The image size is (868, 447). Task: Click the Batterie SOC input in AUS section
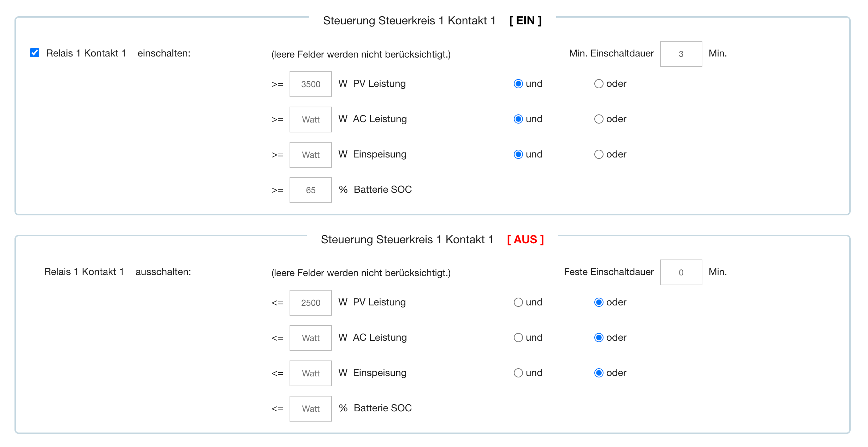pyautogui.click(x=310, y=409)
